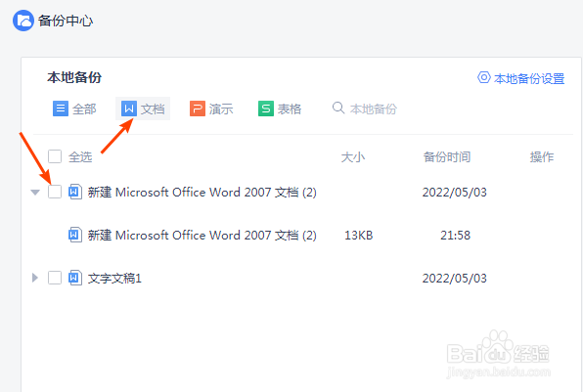Screen dimensions: 583x392
Task: Check the 文字文稿1 checkbox
Action: [55, 278]
